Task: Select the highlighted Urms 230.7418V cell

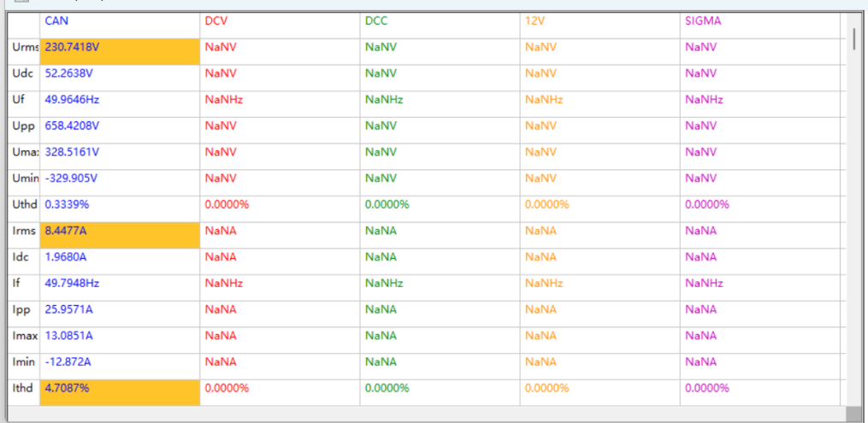Action: [120, 48]
